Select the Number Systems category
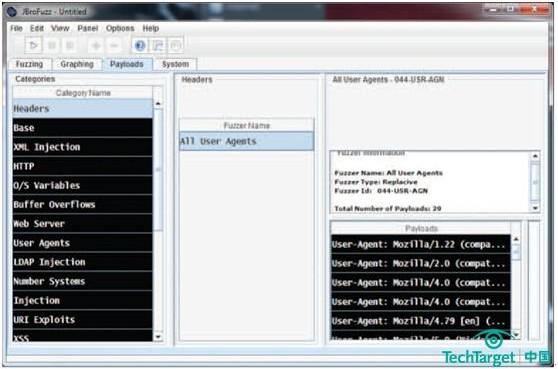Viewport: 558px width, 369px height. [x=83, y=281]
